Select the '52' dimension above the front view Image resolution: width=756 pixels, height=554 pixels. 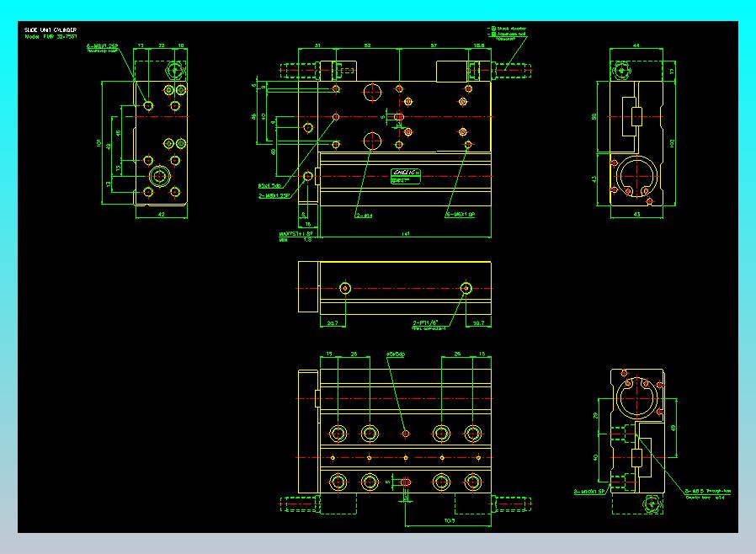(x=367, y=45)
